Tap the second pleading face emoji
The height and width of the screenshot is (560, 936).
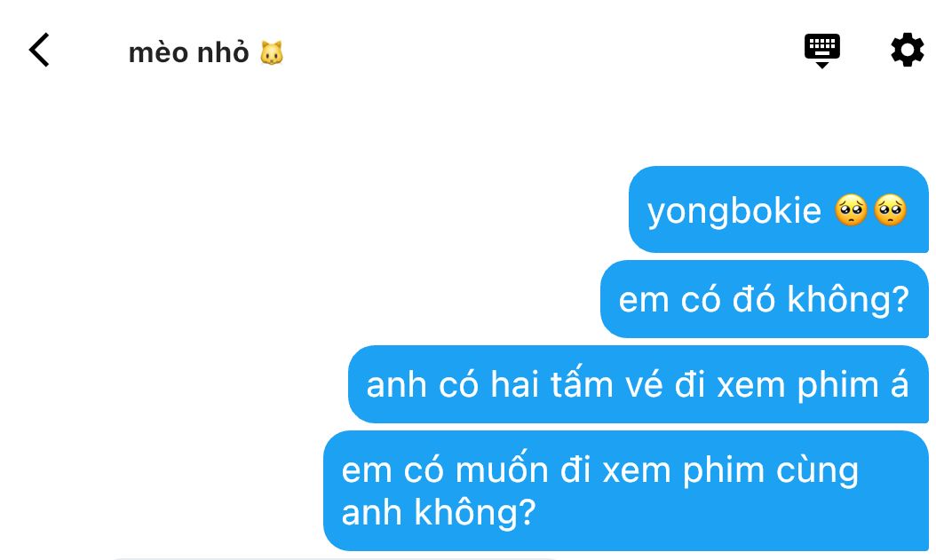pyautogui.click(x=890, y=210)
